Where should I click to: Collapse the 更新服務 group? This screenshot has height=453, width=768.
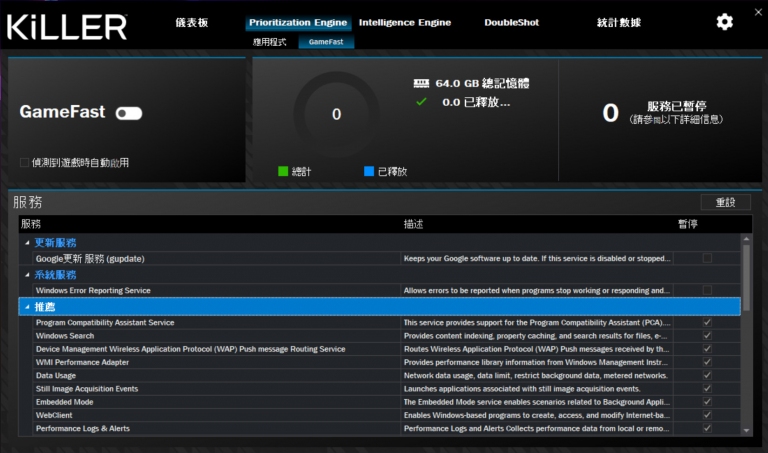click(x=27, y=243)
